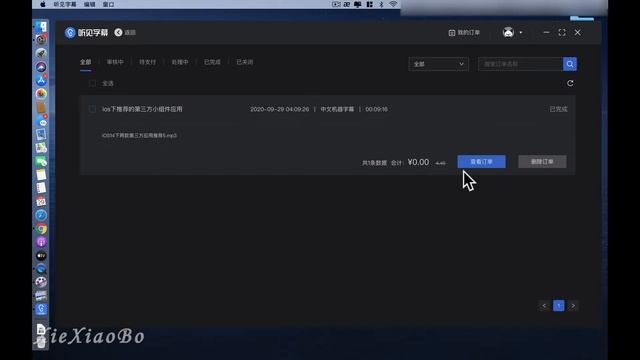Switch to the 已完成 tab
The height and width of the screenshot is (360, 640).
(x=212, y=62)
